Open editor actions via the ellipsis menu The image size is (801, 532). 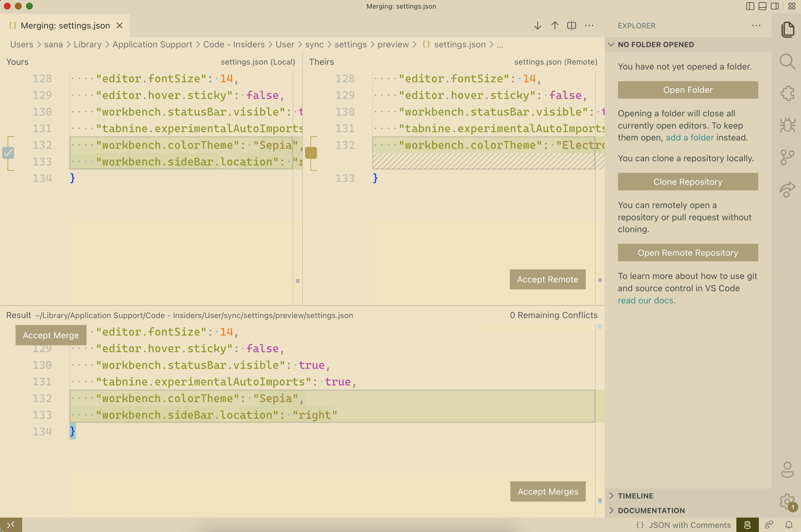[589, 25]
